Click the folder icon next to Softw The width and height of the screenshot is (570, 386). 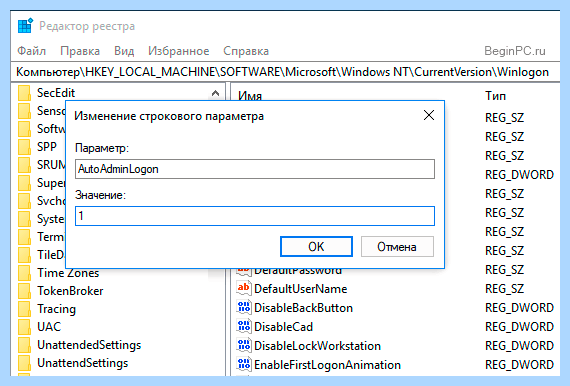pos(24,129)
